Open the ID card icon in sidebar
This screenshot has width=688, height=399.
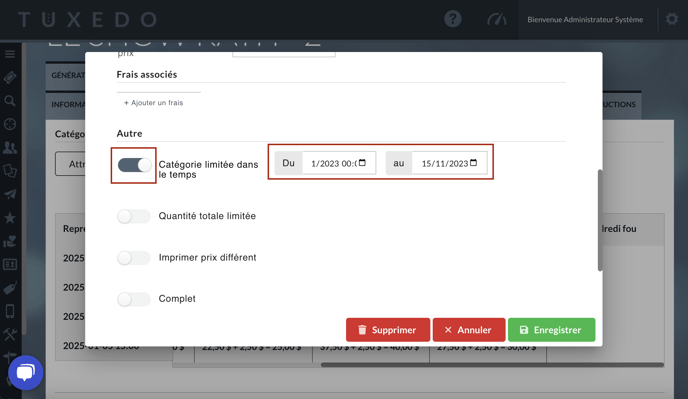[x=10, y=264]
